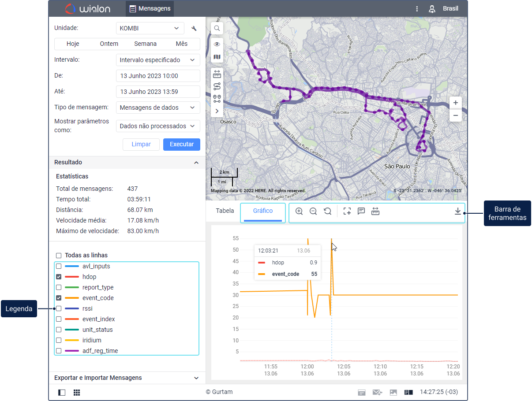The width and height of the screenshot is (532, 401).
Task: Click the wrench icon beside Unidade
Action: [194, 28]
